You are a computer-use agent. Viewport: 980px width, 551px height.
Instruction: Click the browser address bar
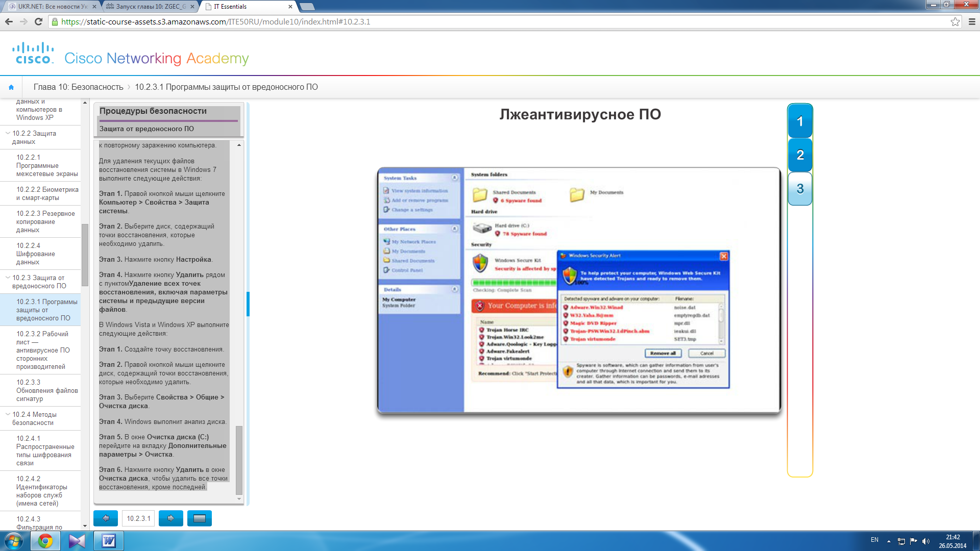[500, 21]
